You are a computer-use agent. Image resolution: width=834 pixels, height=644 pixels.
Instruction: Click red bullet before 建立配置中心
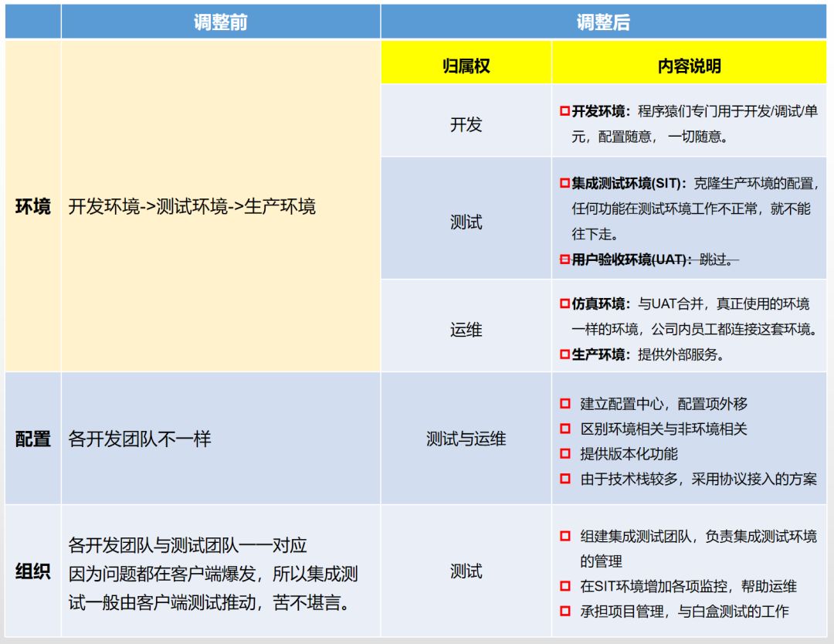564,404
